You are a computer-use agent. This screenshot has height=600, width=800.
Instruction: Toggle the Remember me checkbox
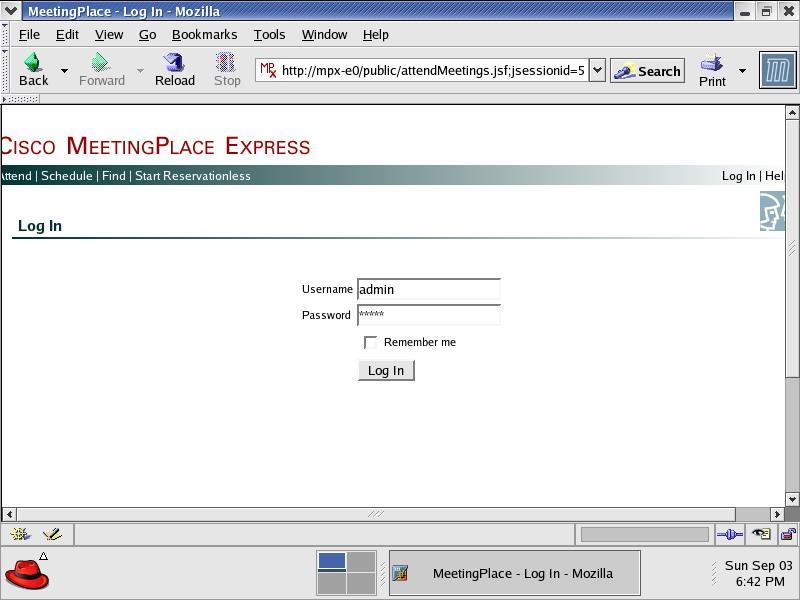[x=370, y=342]
